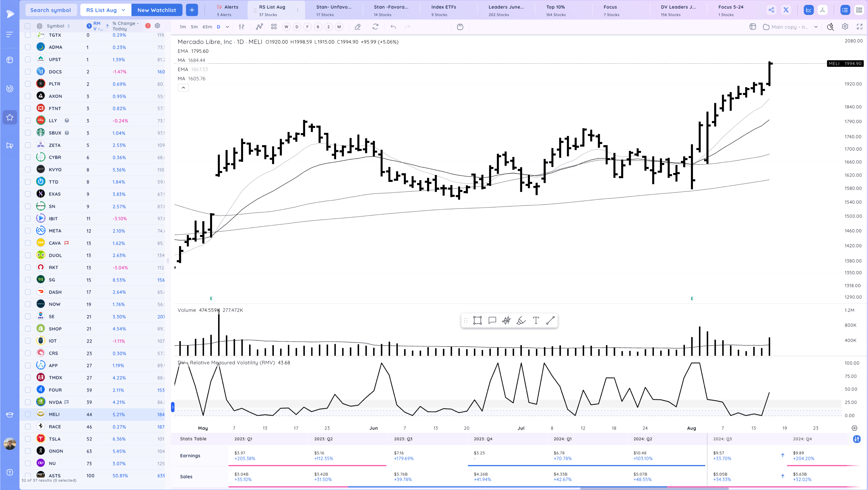868x490 pixels.
Task: Switch to the Index ETFs tab
Action: (x=443, y=10)
